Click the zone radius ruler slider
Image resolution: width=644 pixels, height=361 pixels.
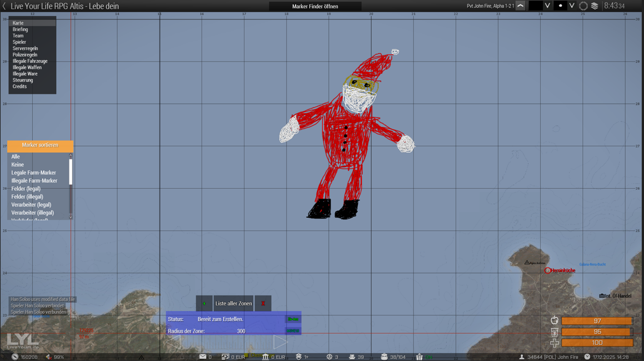[227, 343]
